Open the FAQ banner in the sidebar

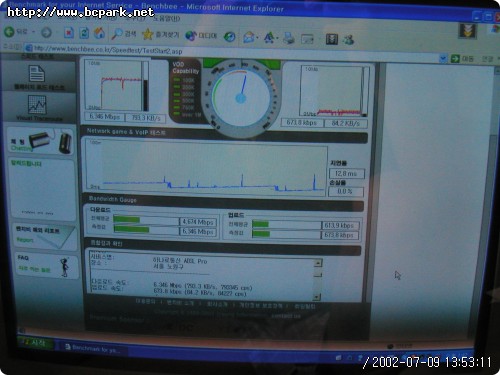click(x=47, y=266)
